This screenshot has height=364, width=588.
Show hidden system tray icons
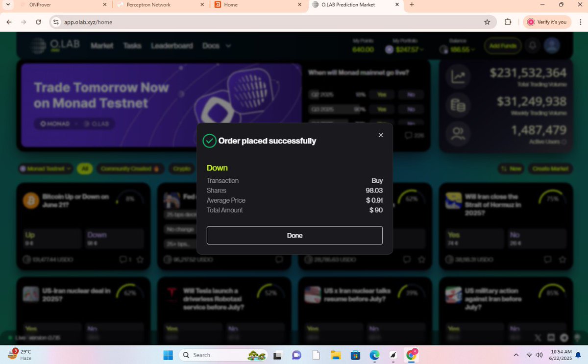tap(516, 355)
